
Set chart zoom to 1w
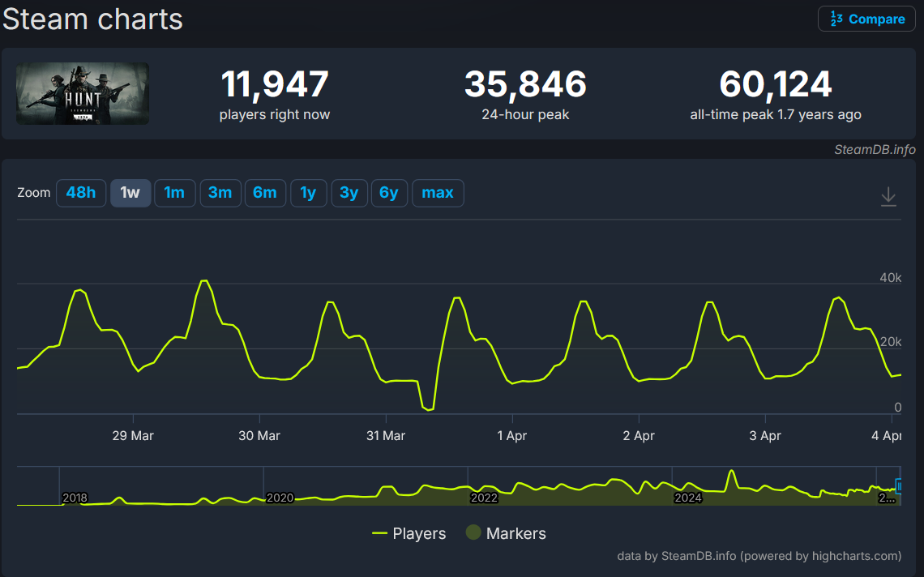[130, 193]
